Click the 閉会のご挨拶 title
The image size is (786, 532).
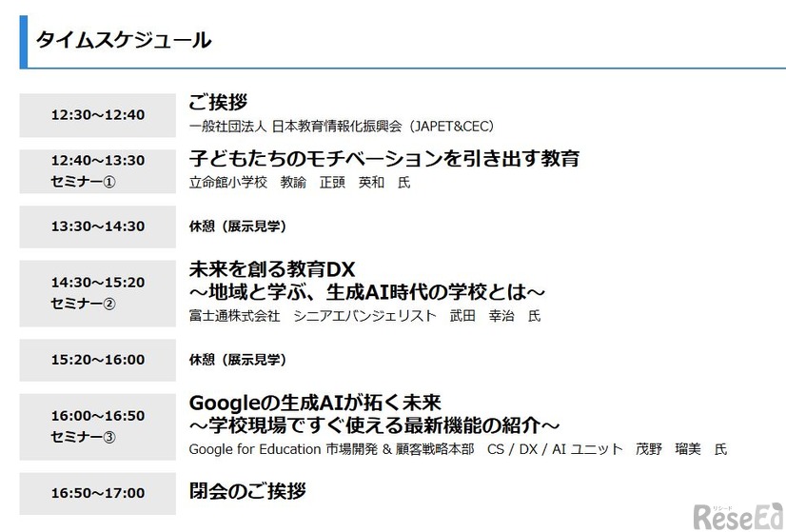(247, 491)
